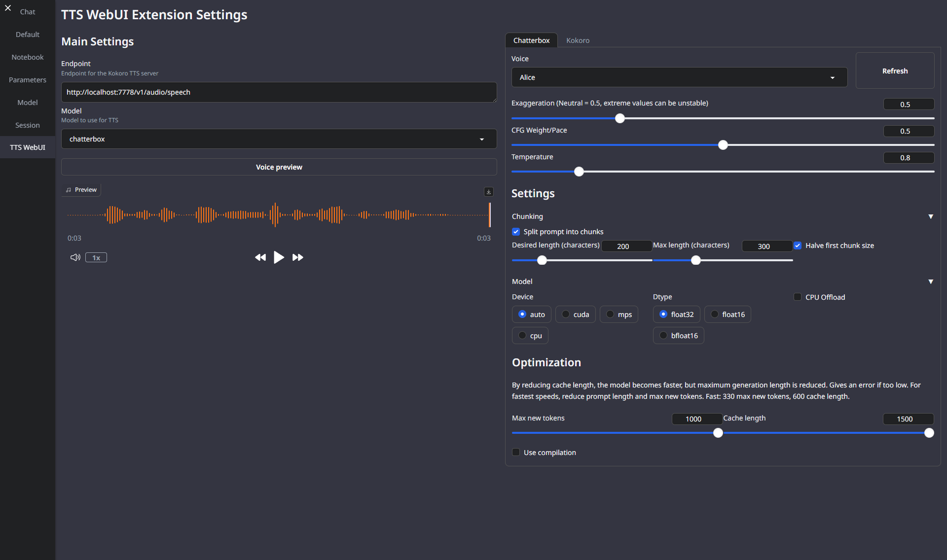Mute audio using the speaker icon
The image size is (947, 560).
tap(75, 257)
